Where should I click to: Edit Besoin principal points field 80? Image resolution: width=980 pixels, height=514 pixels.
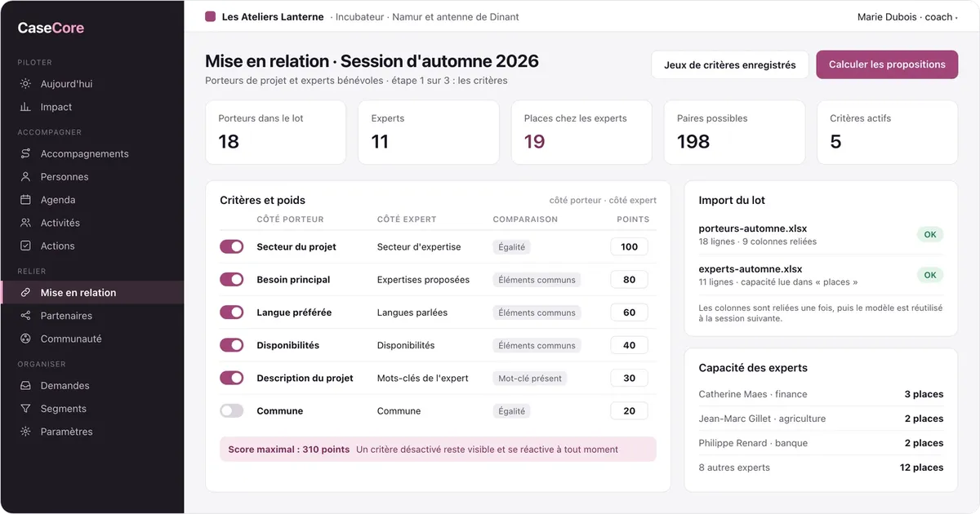(x=629, y=279)
